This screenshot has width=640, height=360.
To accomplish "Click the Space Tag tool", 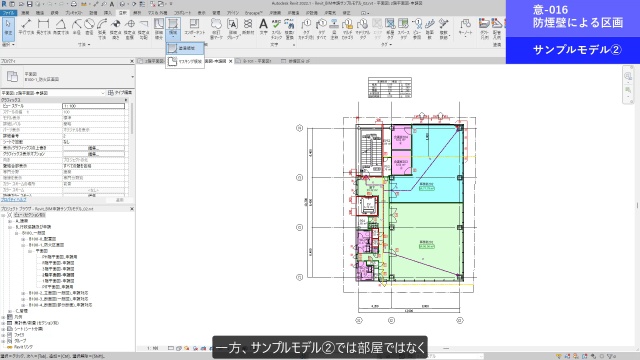I will point(403,29).
